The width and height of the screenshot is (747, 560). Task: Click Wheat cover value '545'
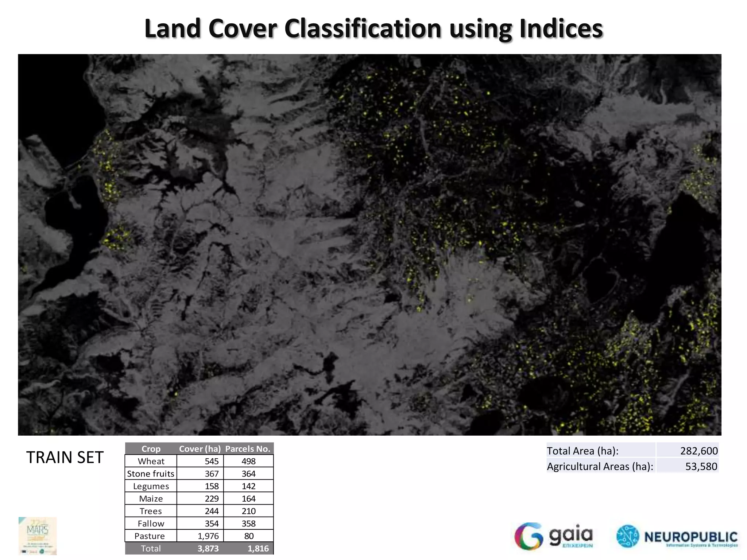click(212, 461)
